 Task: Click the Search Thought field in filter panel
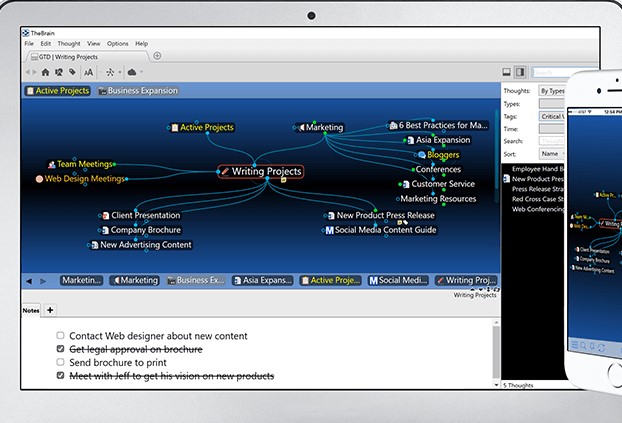pyautogui.click(x=551, y=141)
